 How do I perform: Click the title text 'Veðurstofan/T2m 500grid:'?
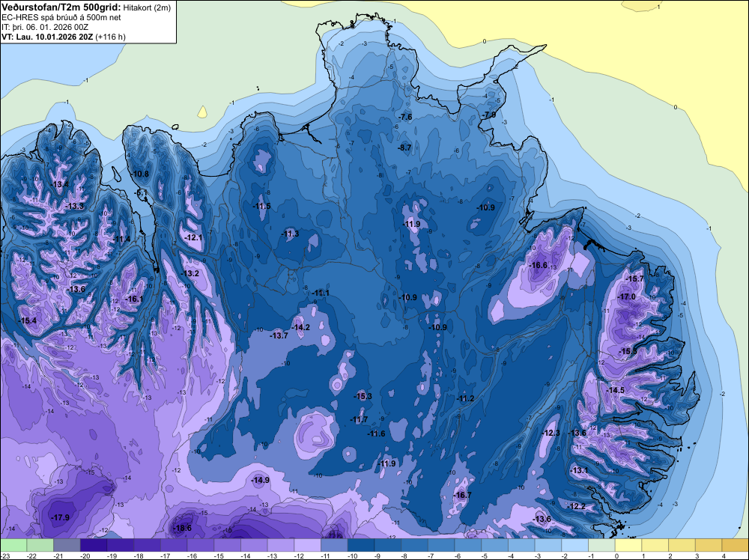[61, 7]
